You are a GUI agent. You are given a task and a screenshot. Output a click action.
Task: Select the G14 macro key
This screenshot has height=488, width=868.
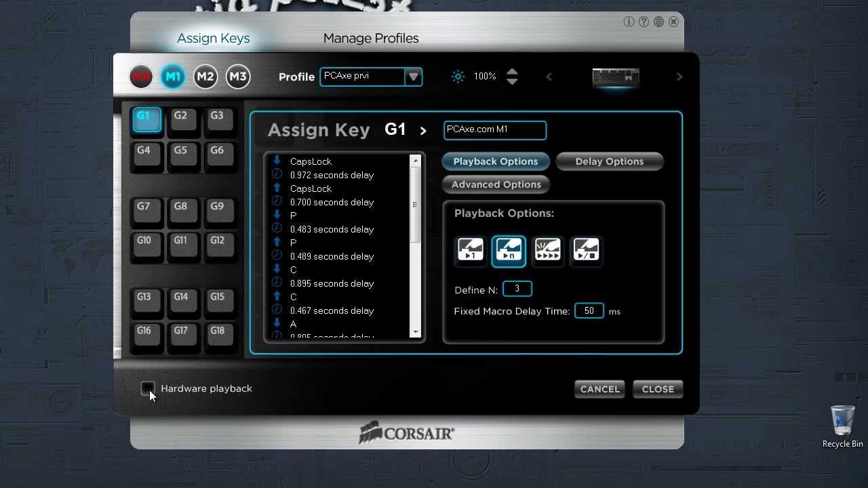tap(184, 301)
